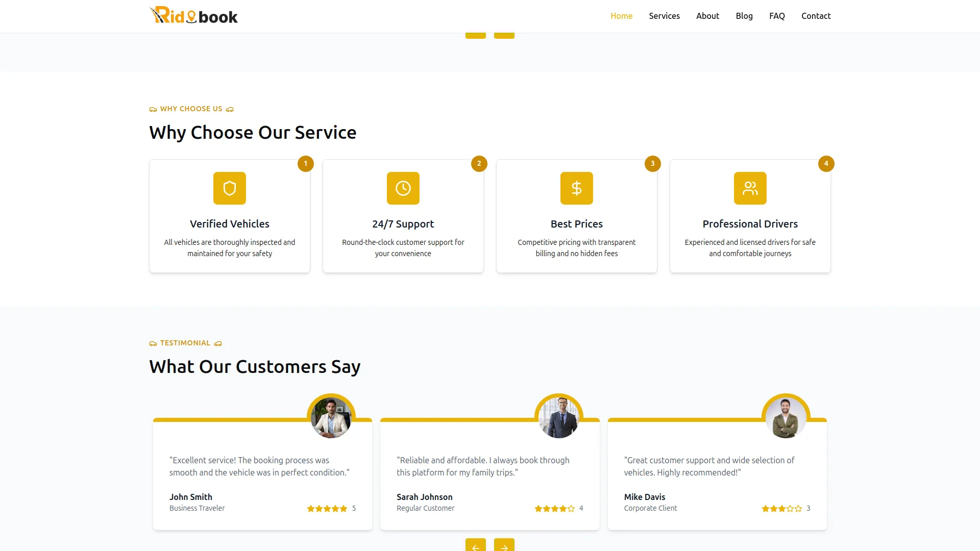Go to the Contact page
This screenshot has height=551, width=980.
pos(816,16)
